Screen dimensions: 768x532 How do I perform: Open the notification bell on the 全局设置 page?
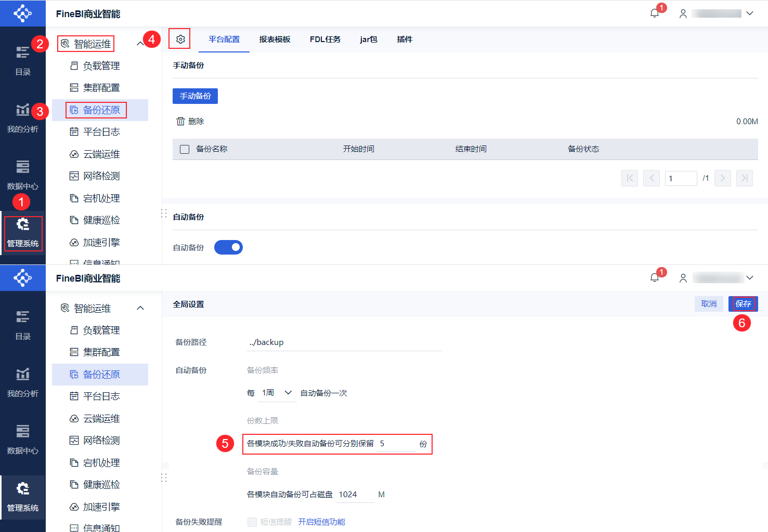tap(655, 277)
